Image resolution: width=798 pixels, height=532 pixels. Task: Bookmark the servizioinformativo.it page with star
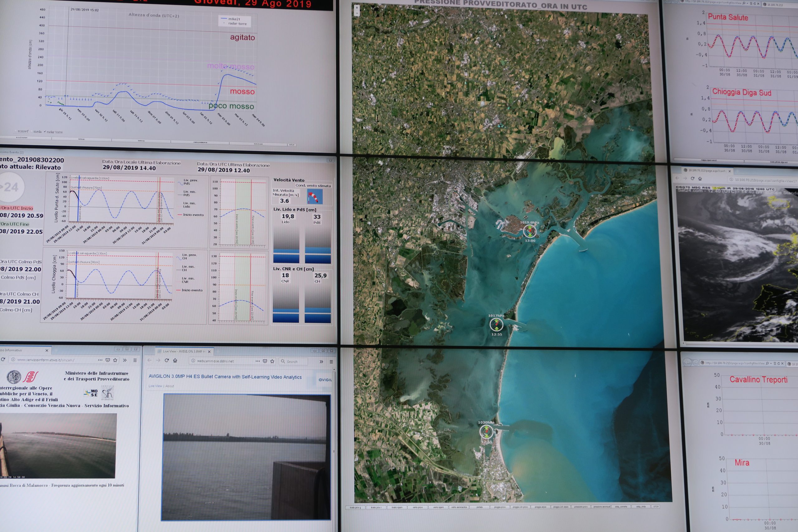coord(115,360)
